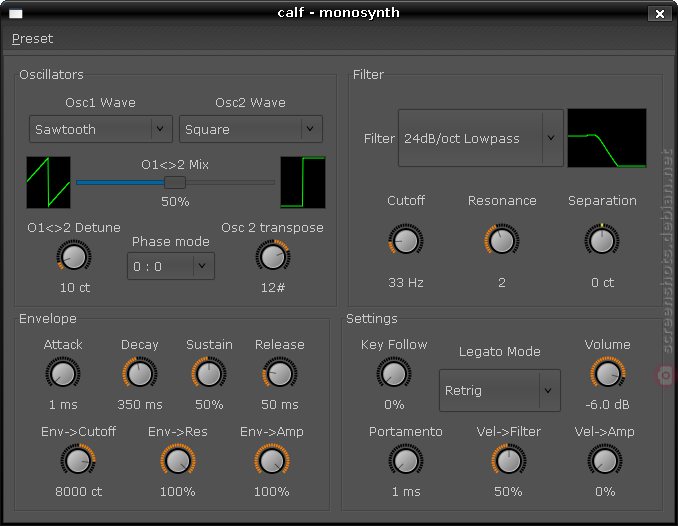678x526 pixels.
Task: Click the Portamento knob
Action: (406, 461)
